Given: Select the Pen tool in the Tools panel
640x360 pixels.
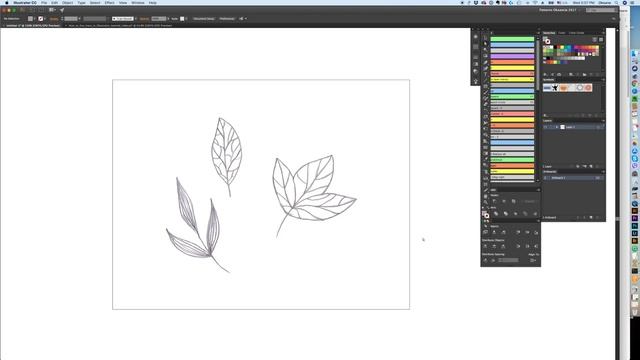Looking at the screenshot, I should pyautogui.click(x=485, y=62).
